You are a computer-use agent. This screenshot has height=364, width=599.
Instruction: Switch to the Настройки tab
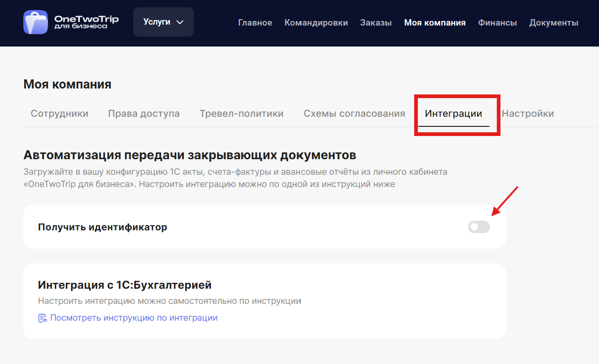pos(528,114)
